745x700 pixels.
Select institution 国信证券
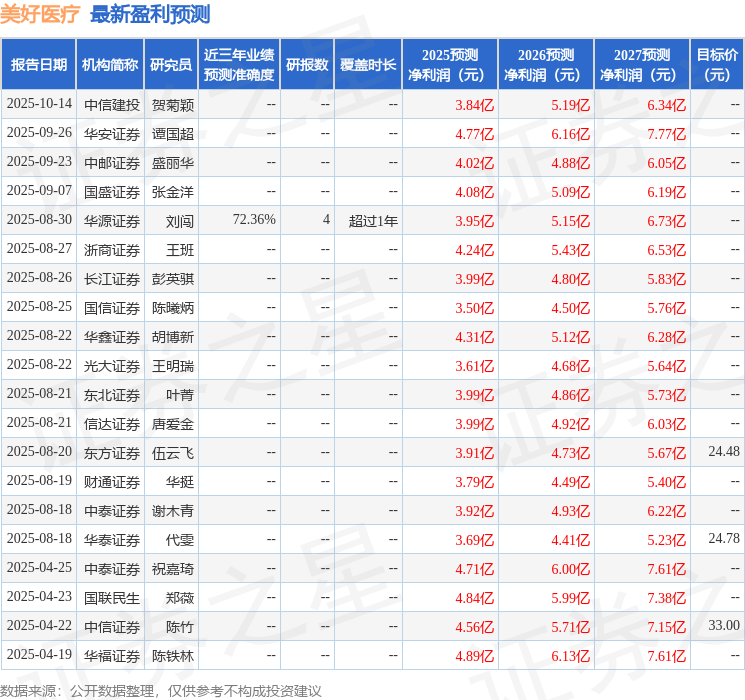coord(112,308)
